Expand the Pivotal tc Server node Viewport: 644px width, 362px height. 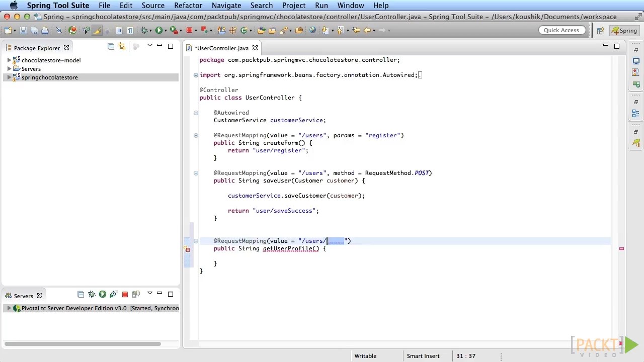(9, 308)
